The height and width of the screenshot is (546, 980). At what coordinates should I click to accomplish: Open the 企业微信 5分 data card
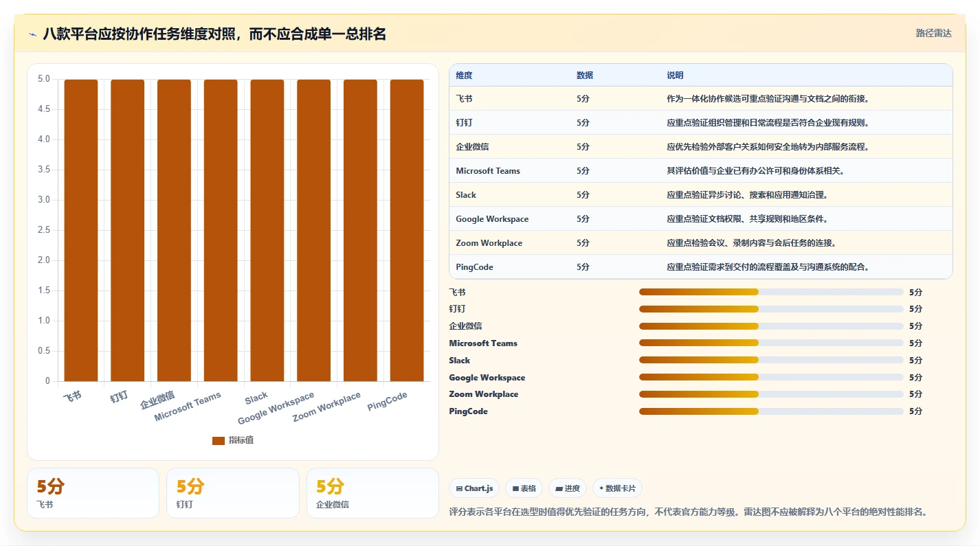tap(372, 493)
